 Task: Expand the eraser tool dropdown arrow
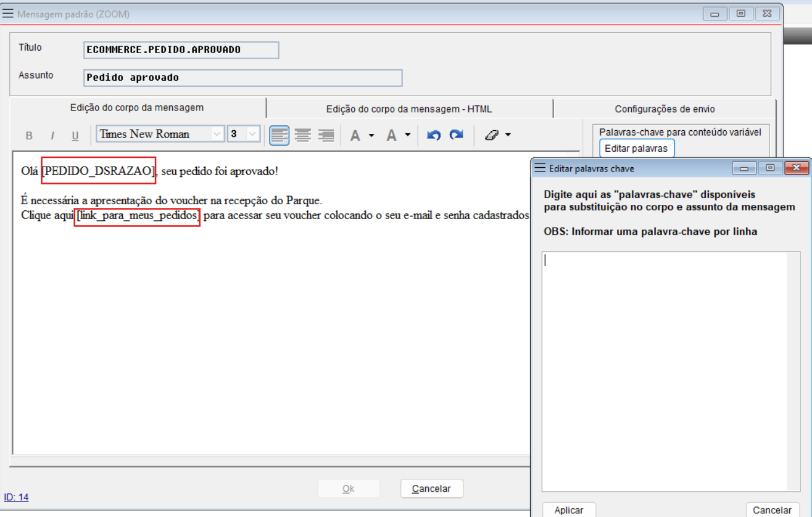pos(508,135)
